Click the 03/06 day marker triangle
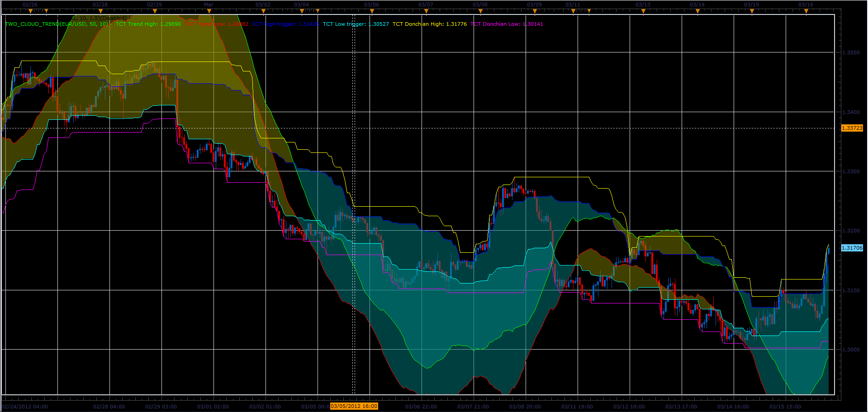The width and height of the screenshot is (868, 412). coord(372,11)
